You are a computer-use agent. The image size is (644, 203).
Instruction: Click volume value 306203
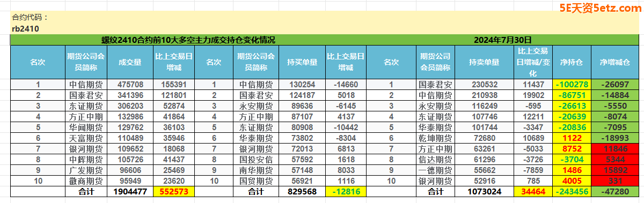130,106
